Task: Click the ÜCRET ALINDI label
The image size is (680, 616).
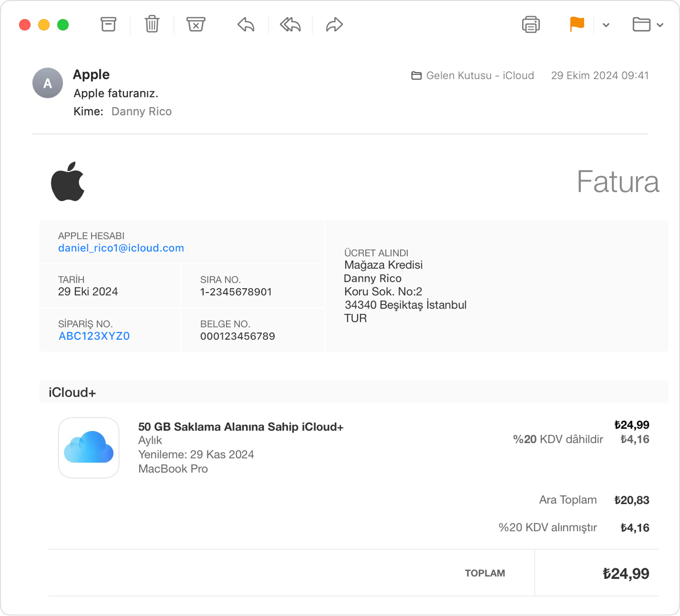Action: (x=376, y=253)
